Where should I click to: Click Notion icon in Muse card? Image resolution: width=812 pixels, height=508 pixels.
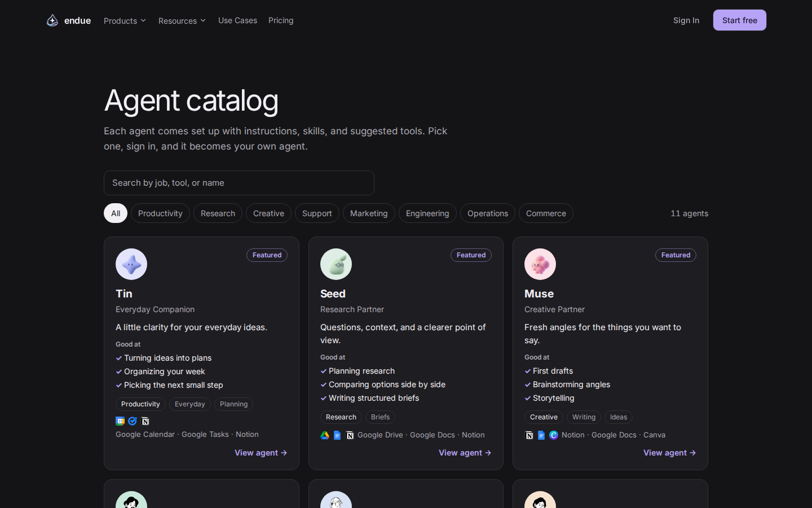[x=529, y=435]
